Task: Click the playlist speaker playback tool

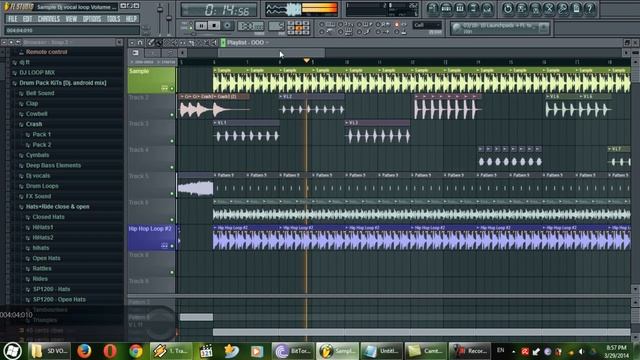Action: click(214, 42)
